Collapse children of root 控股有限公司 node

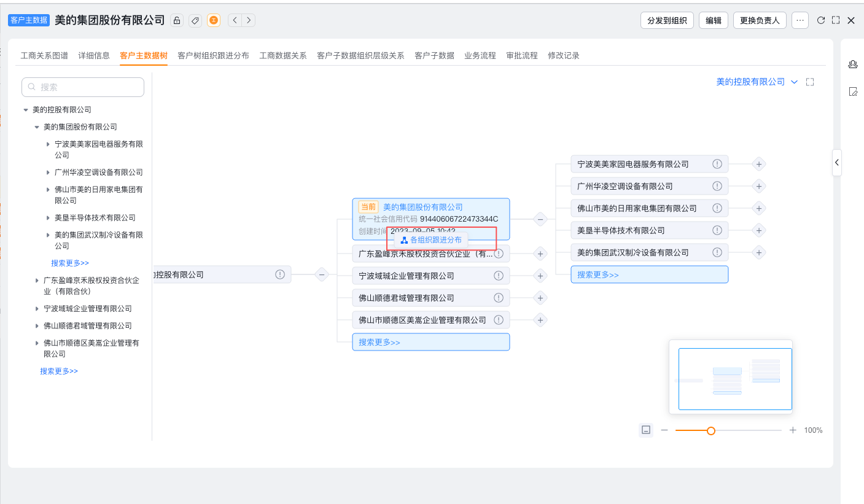[x=322, y=274]
